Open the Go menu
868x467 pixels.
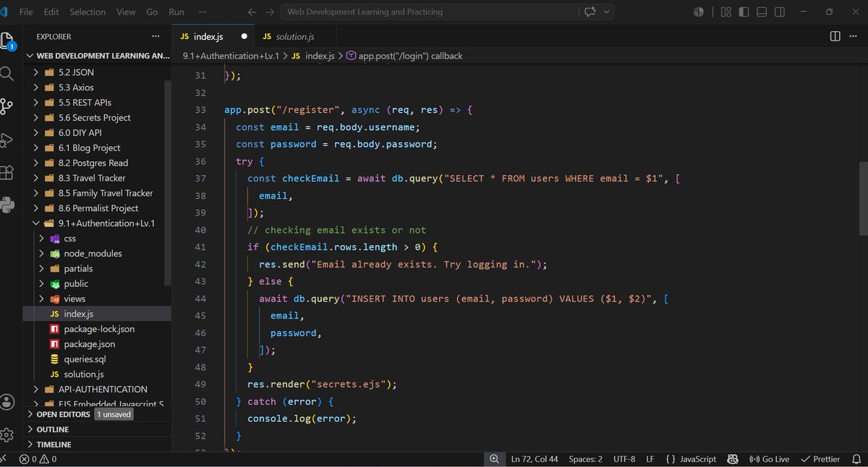[152, 12]
